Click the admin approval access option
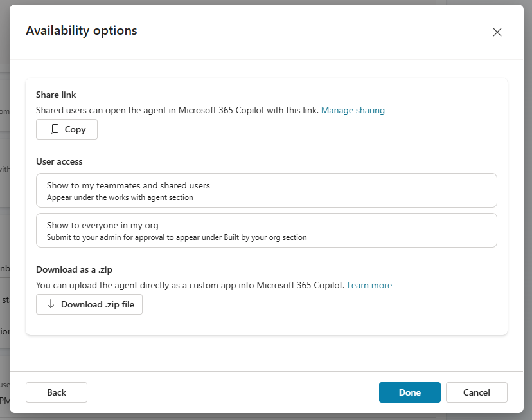The width and height of the screenshot is (532, 420). pyautogui.click(x=266, y=230)
